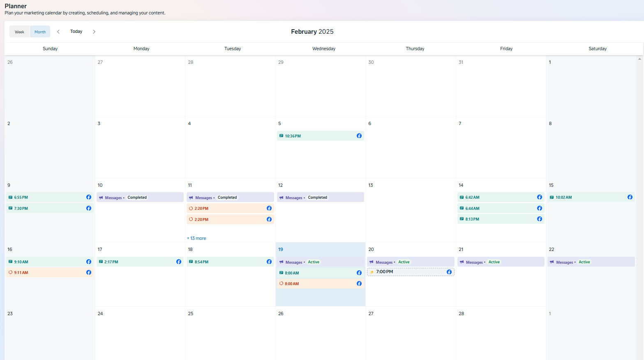Go to the next month with right chevron

[x=94, y=32]
